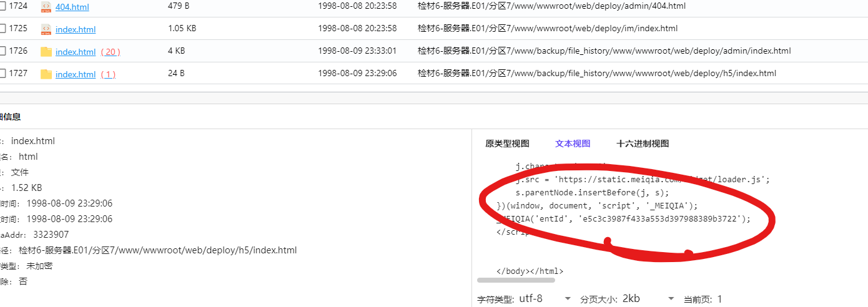Image resolution: width=868 pixels, height=307 pixels.
Task: Click the s.parentNode.insertBefore code line
Action: tap(592, 192)
